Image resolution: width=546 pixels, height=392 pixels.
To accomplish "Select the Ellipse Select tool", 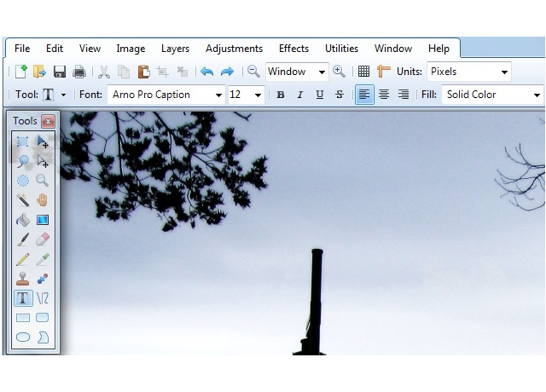I will (x=23, y=181).
